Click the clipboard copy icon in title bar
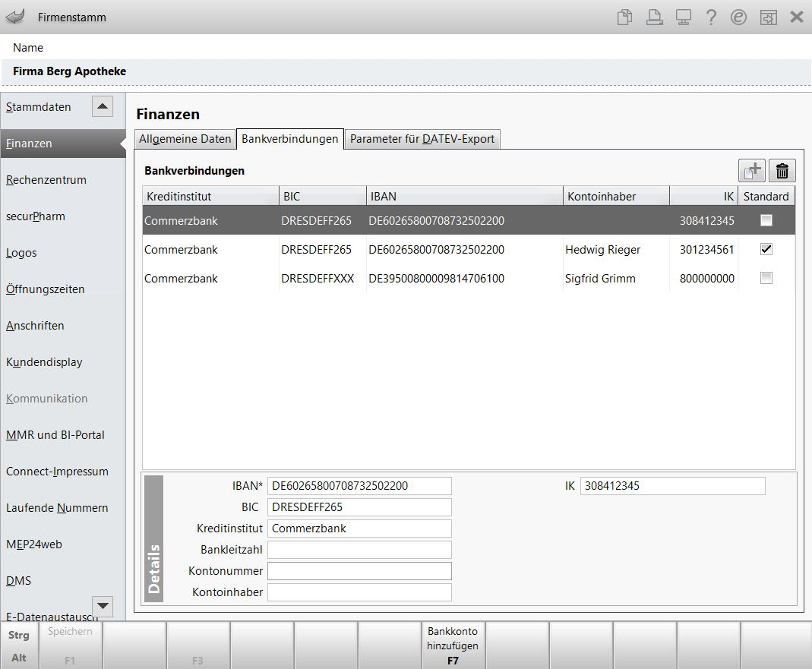Image resolution: width=812 pixels, height=669 pixels. click(624, 17)
